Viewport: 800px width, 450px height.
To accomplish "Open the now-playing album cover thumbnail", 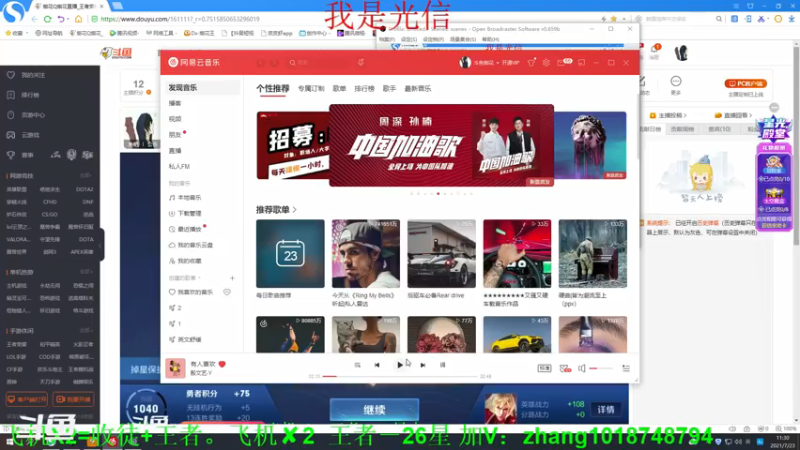I will pos(175,368).
